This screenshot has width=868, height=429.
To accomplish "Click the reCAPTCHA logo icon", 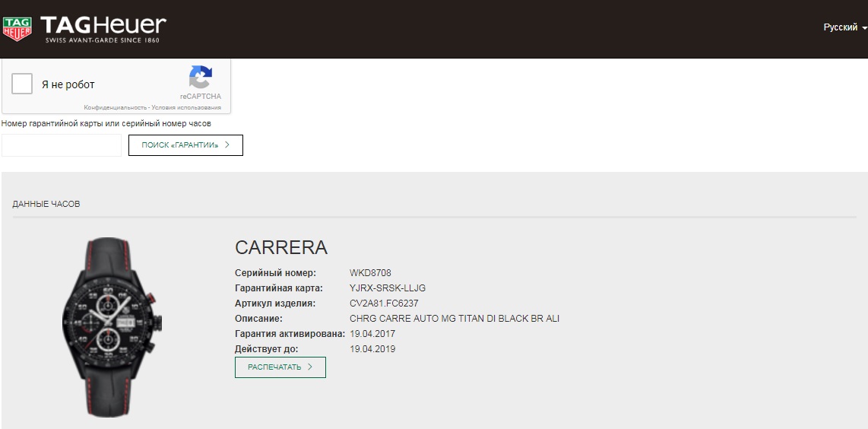I will [x=201, y=78].
